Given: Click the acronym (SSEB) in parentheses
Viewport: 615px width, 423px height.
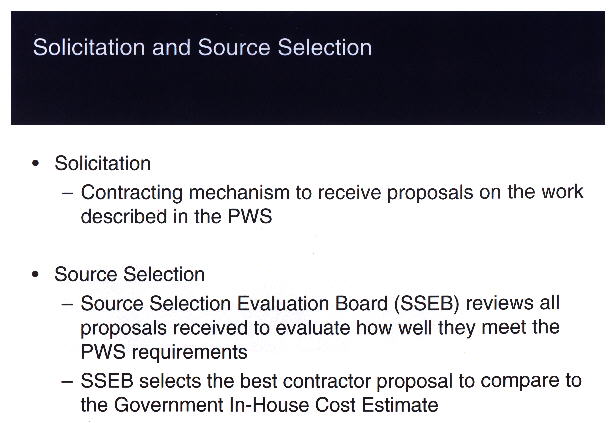Looking at the screenshot, I should (x=427, y=304).
